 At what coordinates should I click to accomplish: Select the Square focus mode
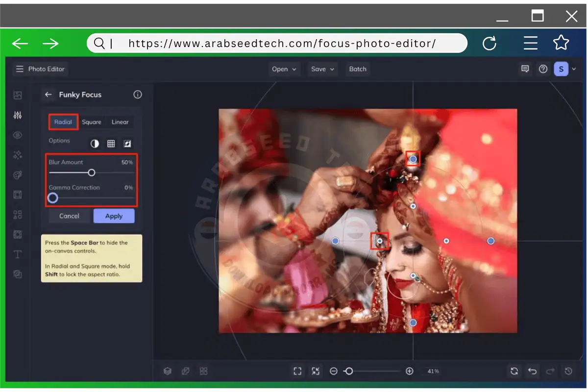91,122
